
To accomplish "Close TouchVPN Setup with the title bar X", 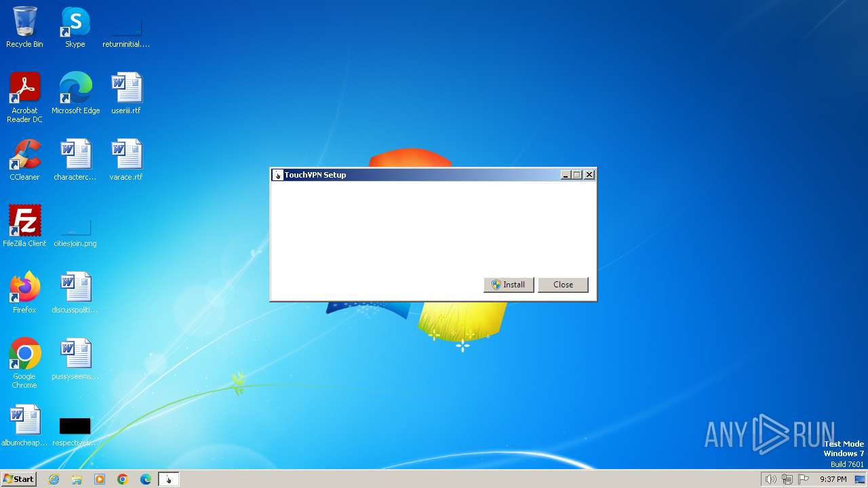I will pos(589,175).
